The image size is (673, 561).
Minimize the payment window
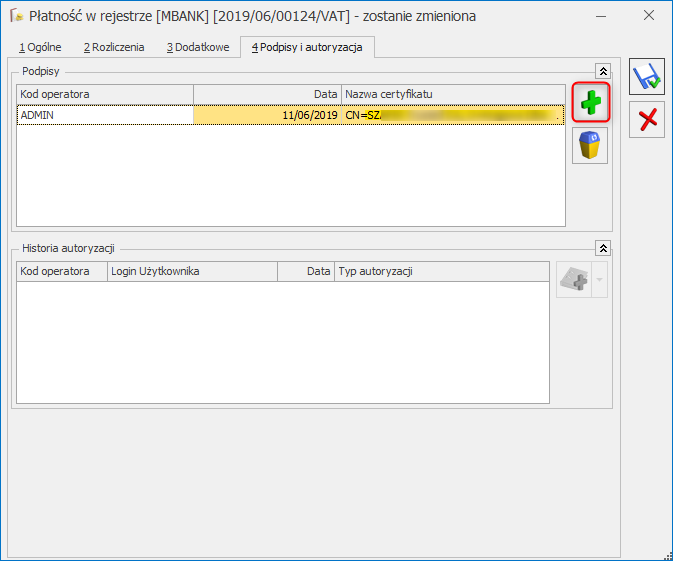[x=601, y=16]
